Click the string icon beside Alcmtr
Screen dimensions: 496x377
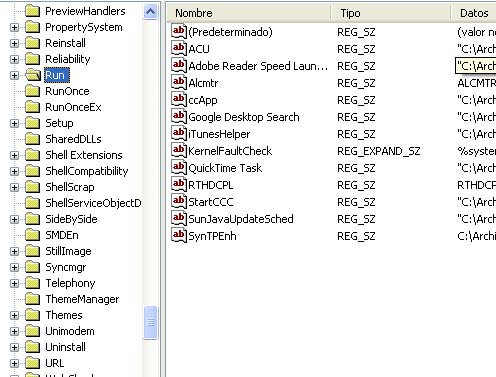(179, 83)
